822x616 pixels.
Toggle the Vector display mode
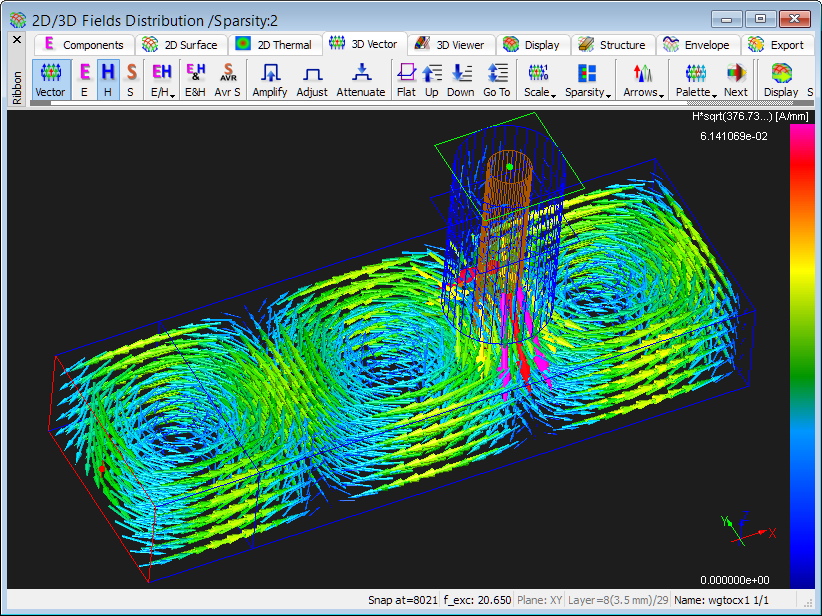[x=50, y=79]
